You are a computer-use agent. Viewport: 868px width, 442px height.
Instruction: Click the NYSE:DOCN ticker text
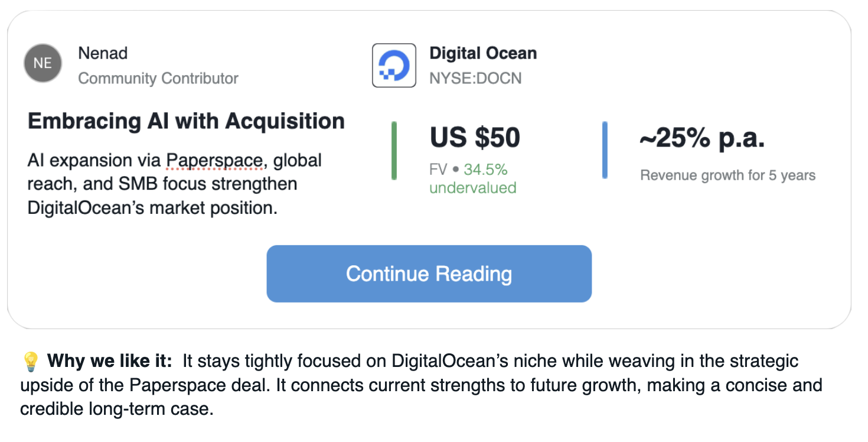[x=475, y=78]
